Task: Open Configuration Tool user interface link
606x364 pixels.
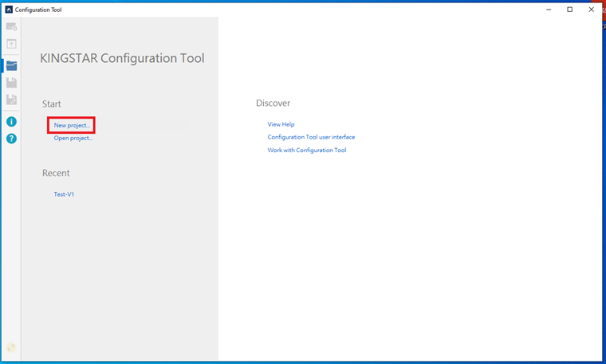Action: (311, 137)
